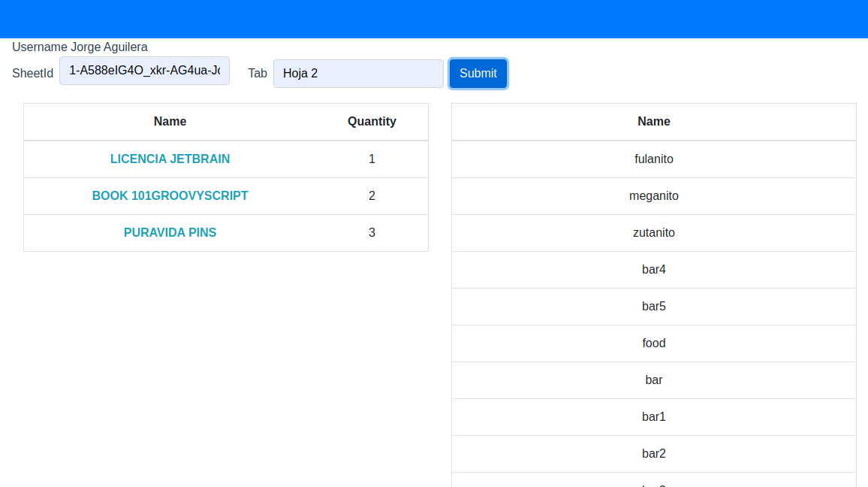The width and height of the screenshot is (868, 487).
Task: Click the Tab input with Hoja 2
Action: point(358,74)
